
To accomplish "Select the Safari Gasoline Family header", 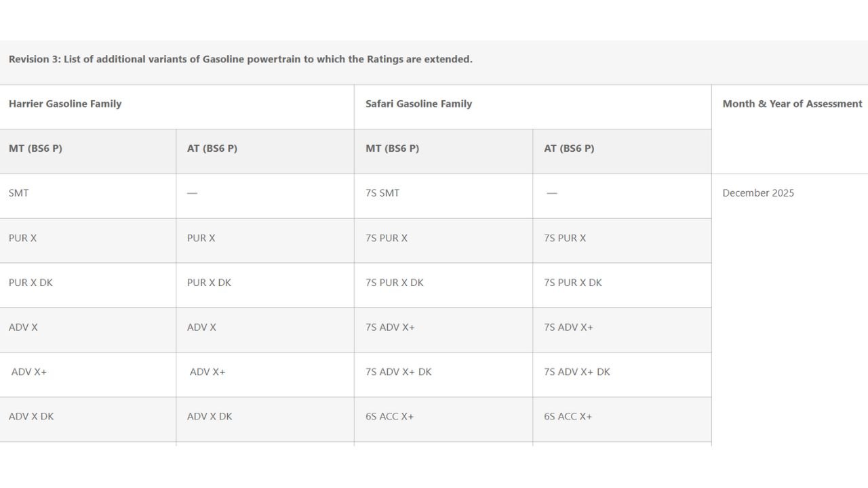I will click(418, 104).
